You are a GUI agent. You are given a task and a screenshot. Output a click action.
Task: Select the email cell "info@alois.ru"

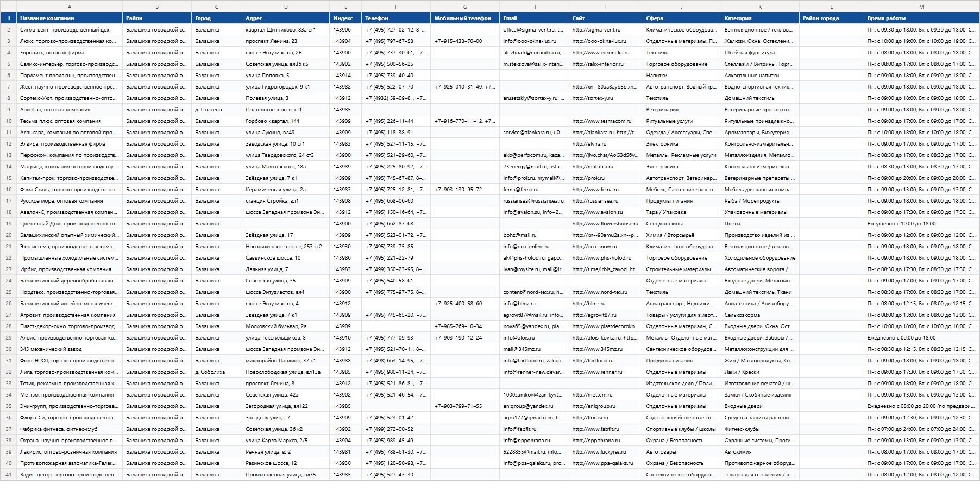(x=535, y=338)
